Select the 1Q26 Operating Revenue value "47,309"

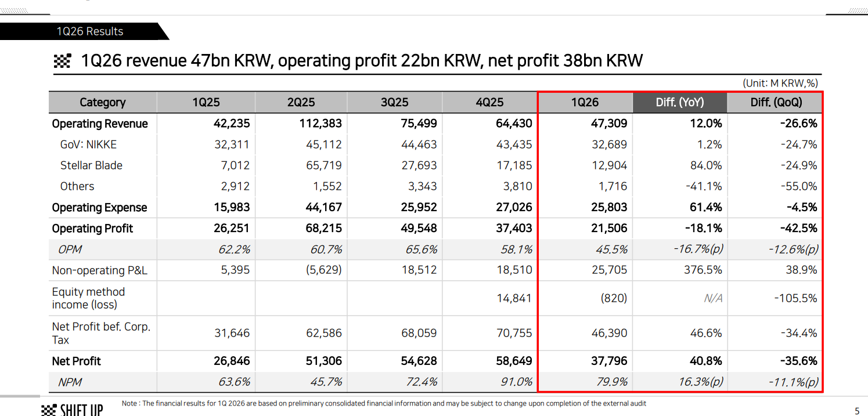[609, 124]
